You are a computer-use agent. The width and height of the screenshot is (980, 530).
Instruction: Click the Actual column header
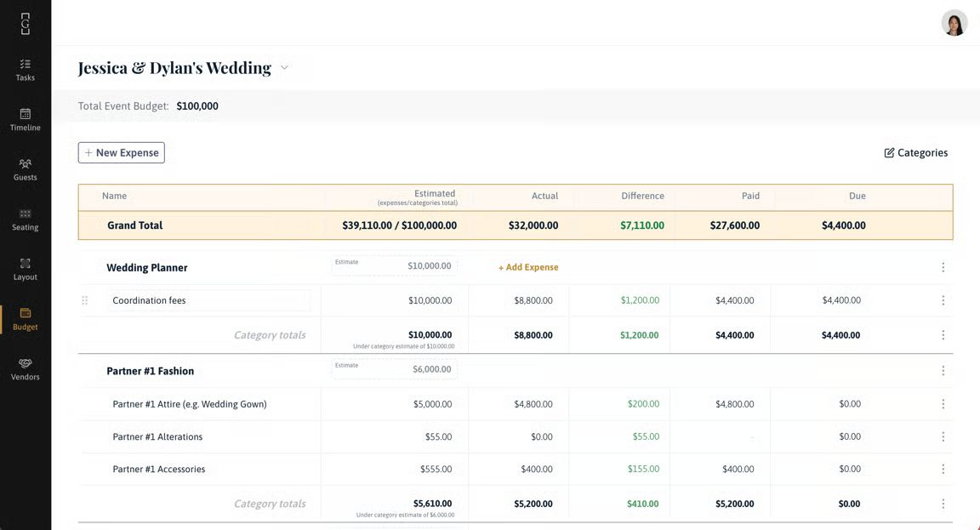coord(544,196)
